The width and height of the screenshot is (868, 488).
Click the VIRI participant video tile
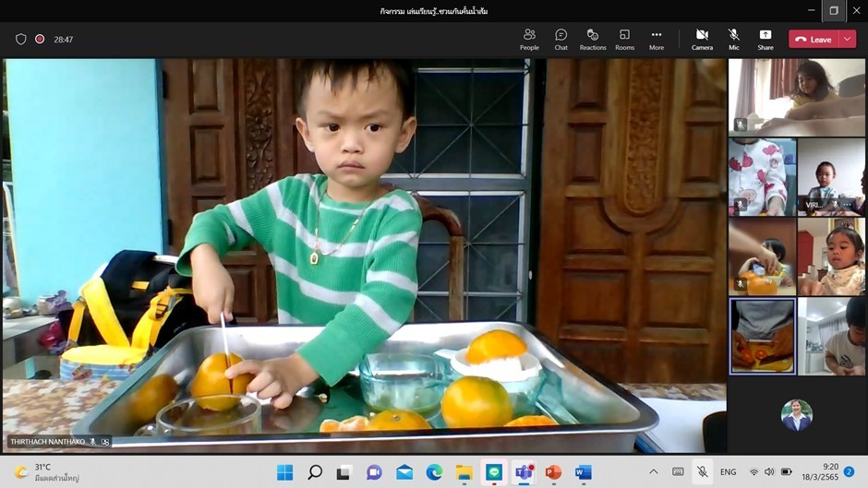[830, 176]
